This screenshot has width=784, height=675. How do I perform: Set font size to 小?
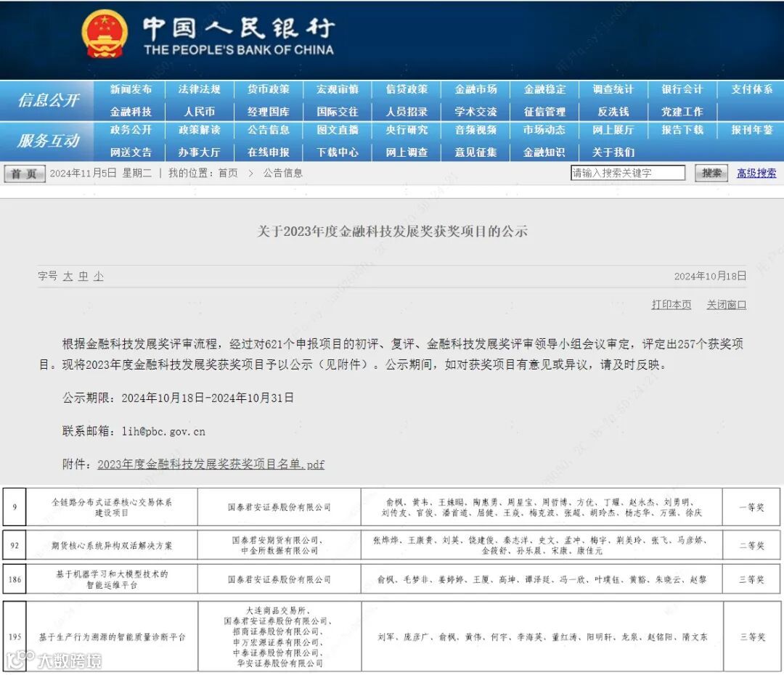99,276
